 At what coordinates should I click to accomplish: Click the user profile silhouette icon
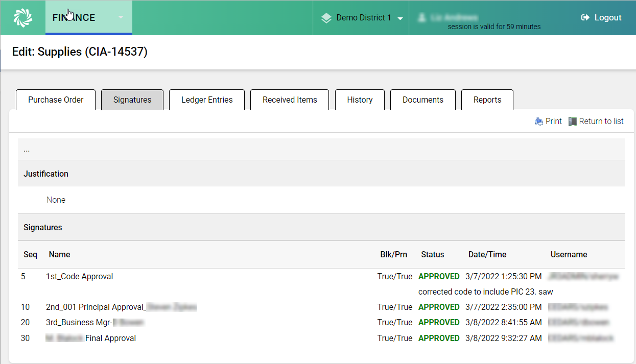[422, 17]
